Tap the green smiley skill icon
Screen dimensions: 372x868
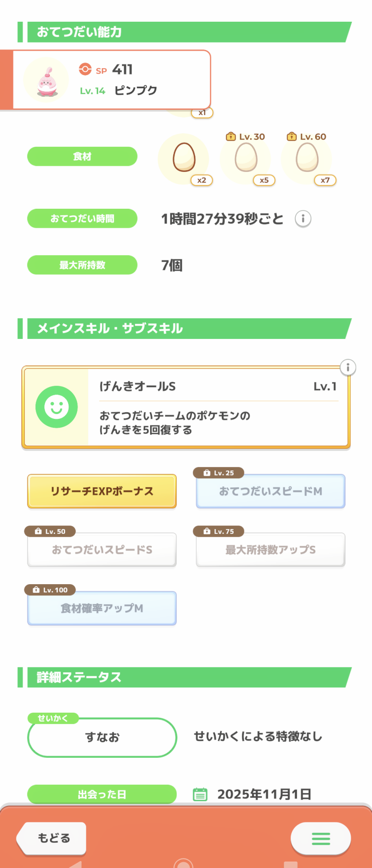point(56,407)
